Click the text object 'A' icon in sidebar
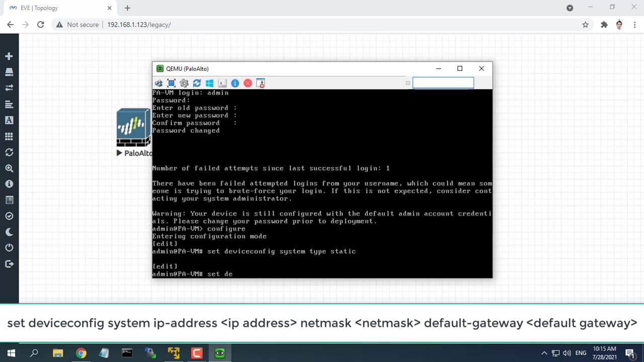This screenshot has width=644, height=362. point(9,120)
